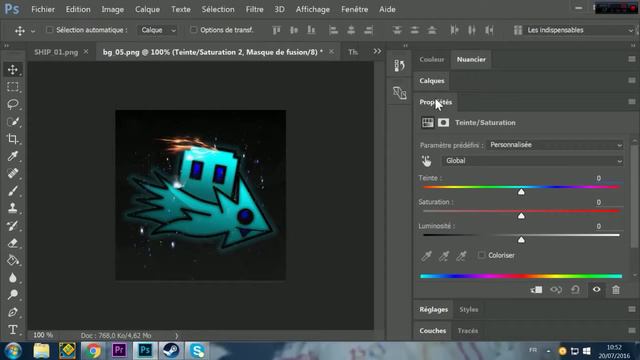Open the Calques panel tab
The height and width of the screenshot is (360, 640).
pyautogui.click(x=432, y=81)
